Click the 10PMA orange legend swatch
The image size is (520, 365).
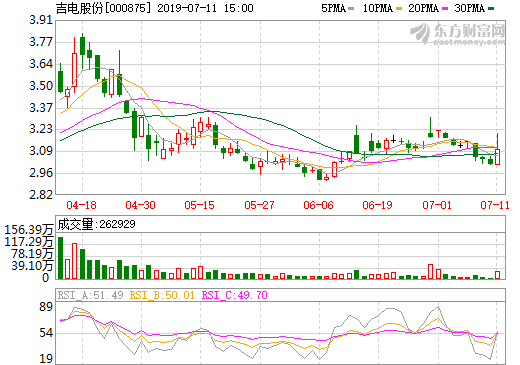[399, 9]
